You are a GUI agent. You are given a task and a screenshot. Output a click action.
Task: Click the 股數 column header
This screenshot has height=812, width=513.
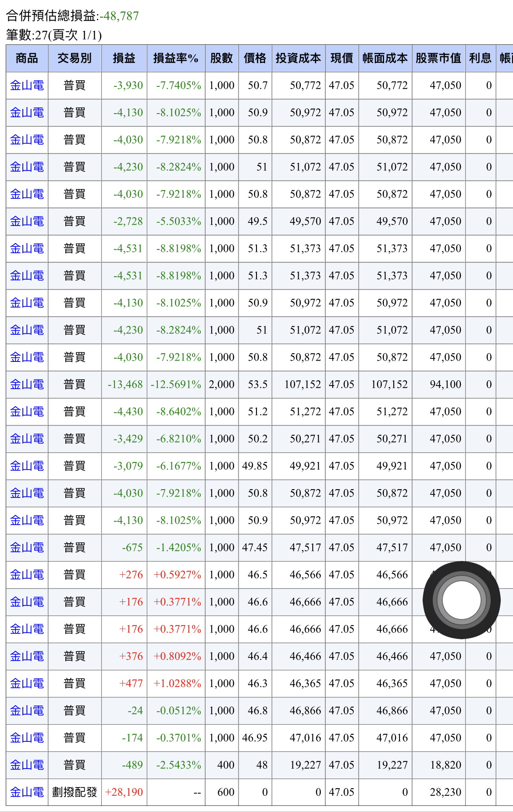click(x=221, y=58)
